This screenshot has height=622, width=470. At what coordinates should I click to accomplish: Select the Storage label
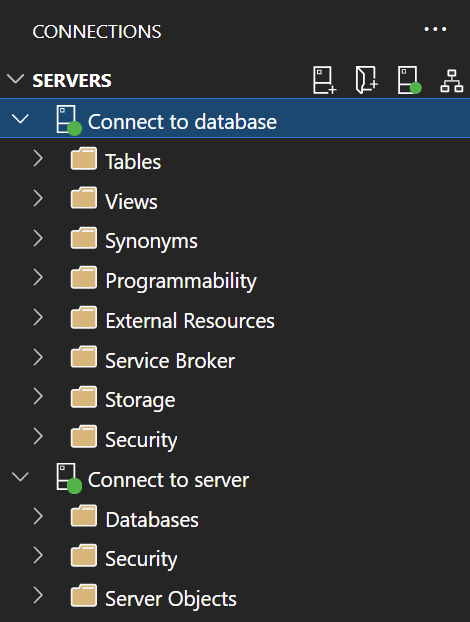tap(140, 400)
